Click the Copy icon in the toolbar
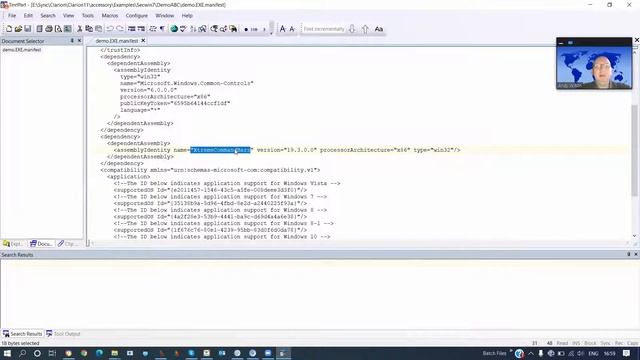The height and width of the screenshot is (360, 640). click(89, 29)
